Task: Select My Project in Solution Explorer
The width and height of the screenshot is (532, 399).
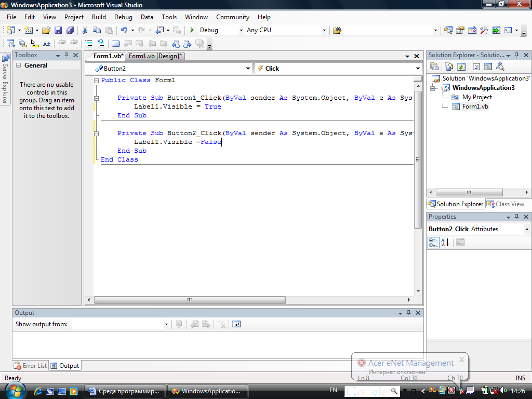Action: 477,97
